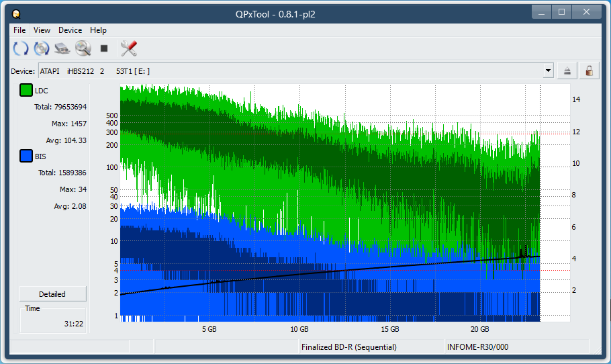Open the Help menu
Screen dimensions: 611x364
98,30
